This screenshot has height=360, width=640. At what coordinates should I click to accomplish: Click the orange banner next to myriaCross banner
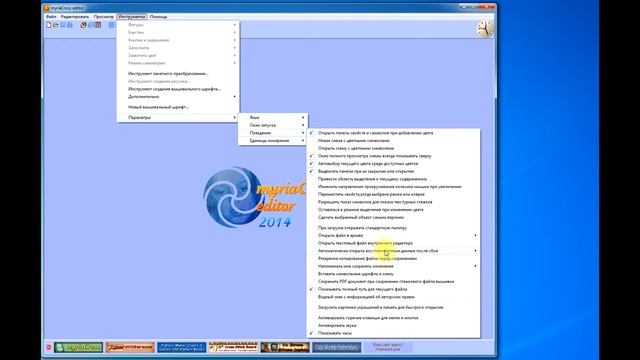point(130,347)
